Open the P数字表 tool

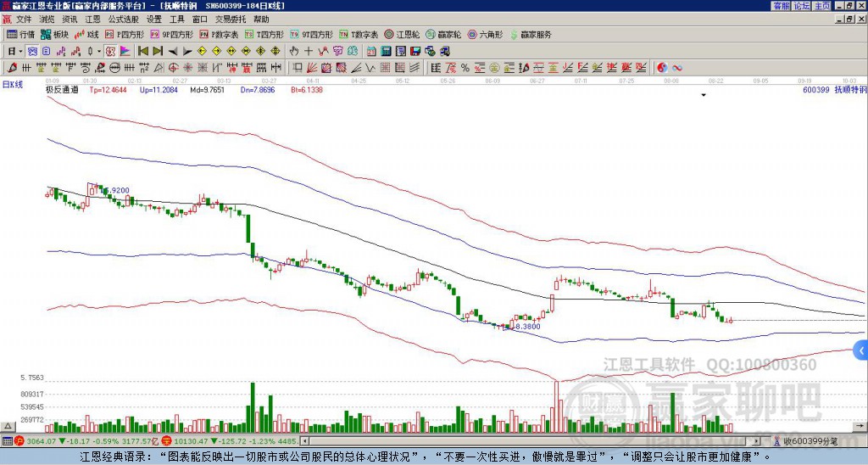click(219, 34)
